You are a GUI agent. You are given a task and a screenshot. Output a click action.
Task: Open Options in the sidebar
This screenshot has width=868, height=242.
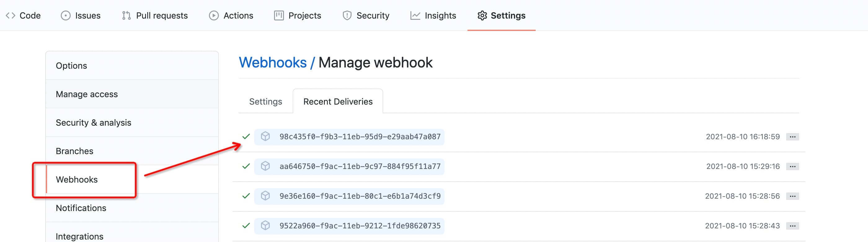[132, 66]
